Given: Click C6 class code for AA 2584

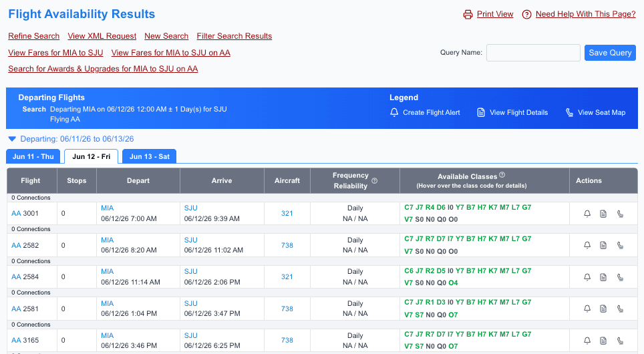Looking at the screenshot, I should coord(409,271).
